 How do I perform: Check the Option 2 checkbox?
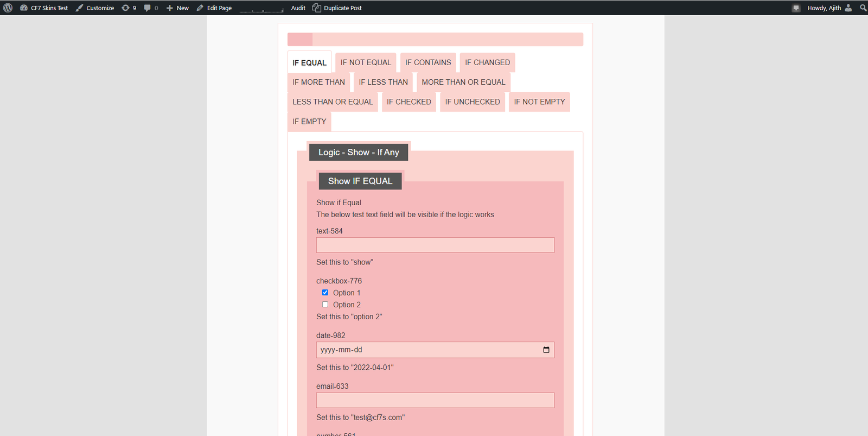tap(325, 305)
